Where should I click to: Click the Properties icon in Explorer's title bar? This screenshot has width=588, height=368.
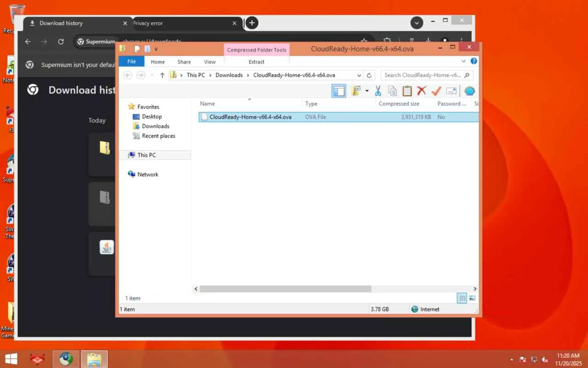coord(137,49)
